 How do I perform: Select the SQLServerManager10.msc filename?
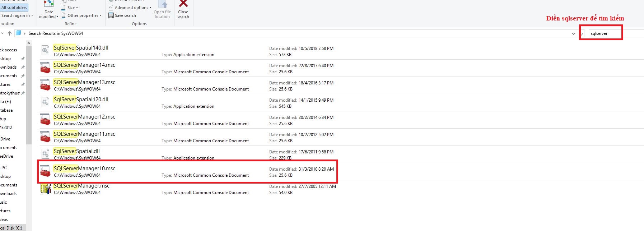tap(84, 168)
